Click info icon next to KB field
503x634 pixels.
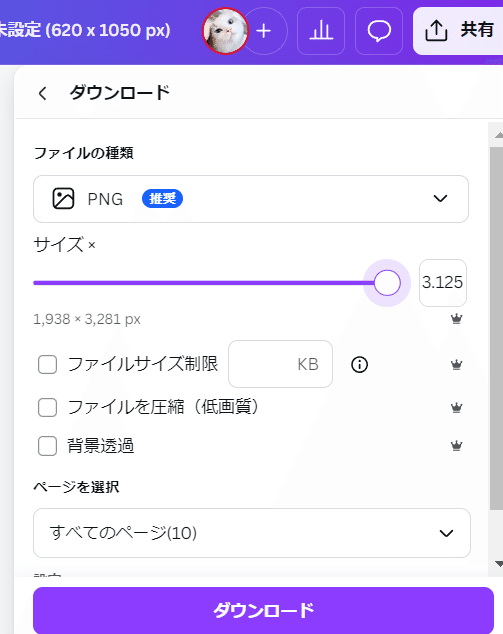pyautogui.click(x=359, y=364)
